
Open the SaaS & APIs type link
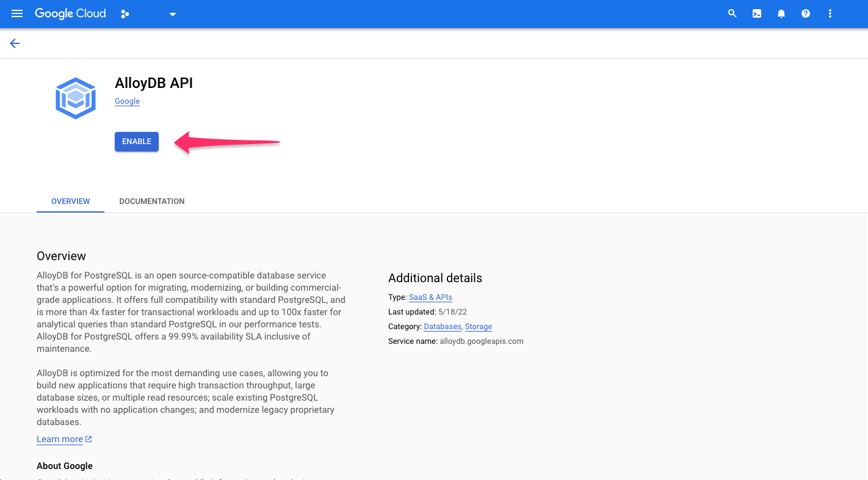(430, 297)
